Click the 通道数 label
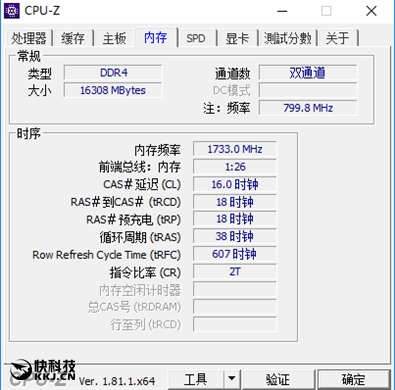The height and width of the screenshot is (390, 395). (232, 74)
